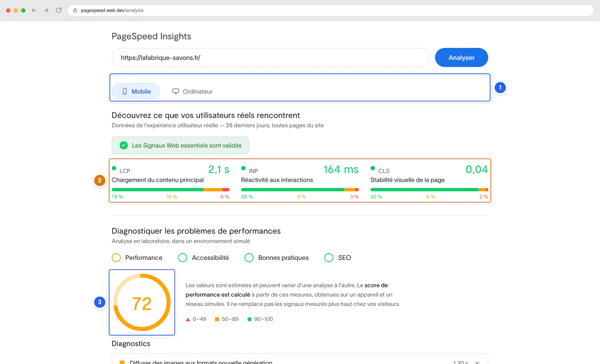Click the 88 % INP good percentage
This screenshot has width=600, height=364.
[x=247, y=197]
